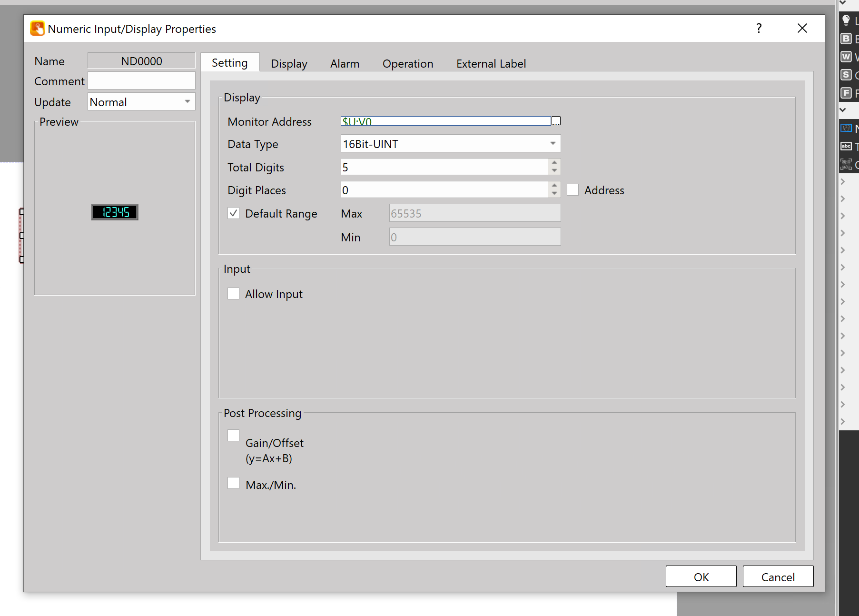The image size is (859, 616).
Task: Click the Comment input field
Action: (141, 81)
